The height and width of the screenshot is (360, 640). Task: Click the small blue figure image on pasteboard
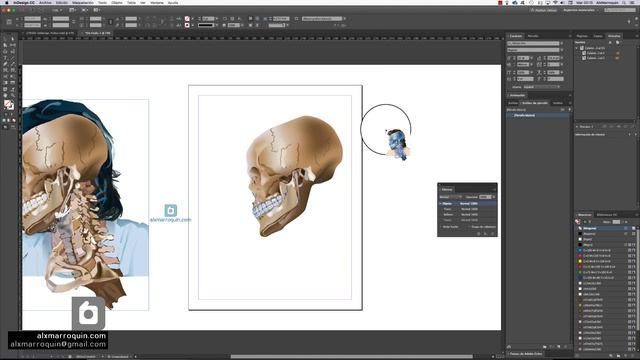coord(397,144)
